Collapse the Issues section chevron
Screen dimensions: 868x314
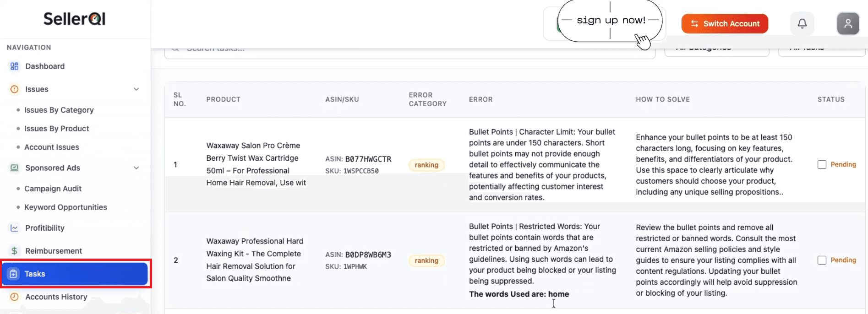pyautogui.click(x=136, y=89)
